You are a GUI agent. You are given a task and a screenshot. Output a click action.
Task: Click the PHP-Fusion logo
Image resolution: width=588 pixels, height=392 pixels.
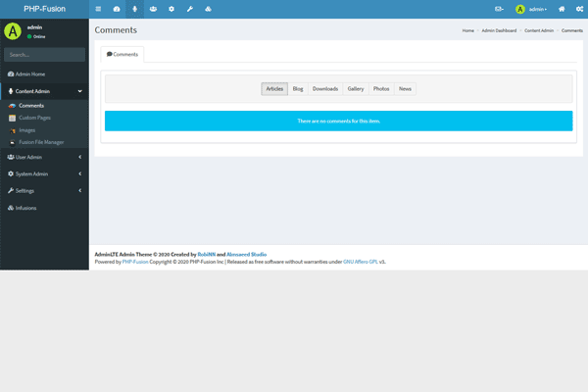[x=45, y=9]
